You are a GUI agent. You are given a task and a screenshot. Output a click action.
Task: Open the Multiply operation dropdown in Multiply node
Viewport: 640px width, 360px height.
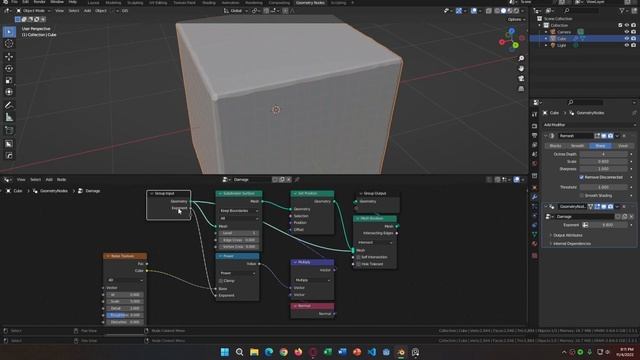(312, 280)
